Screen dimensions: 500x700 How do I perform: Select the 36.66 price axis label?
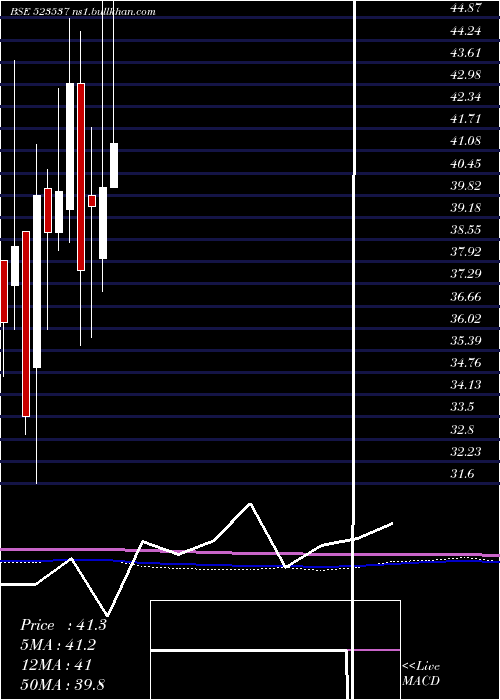[x=466, y=297]
